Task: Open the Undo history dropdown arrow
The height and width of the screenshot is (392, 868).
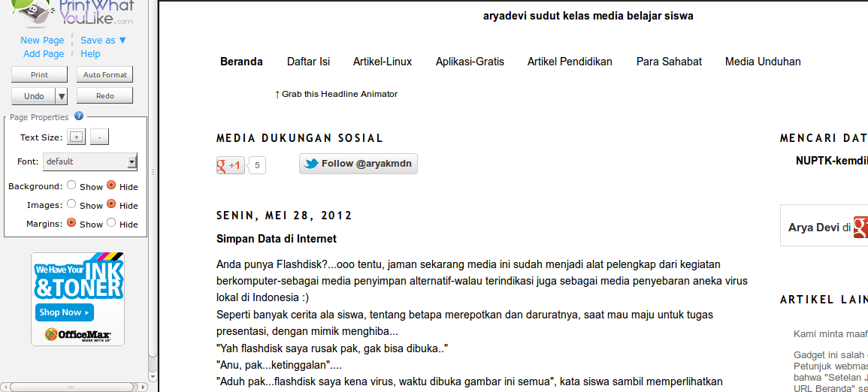Action: point(62,95)
